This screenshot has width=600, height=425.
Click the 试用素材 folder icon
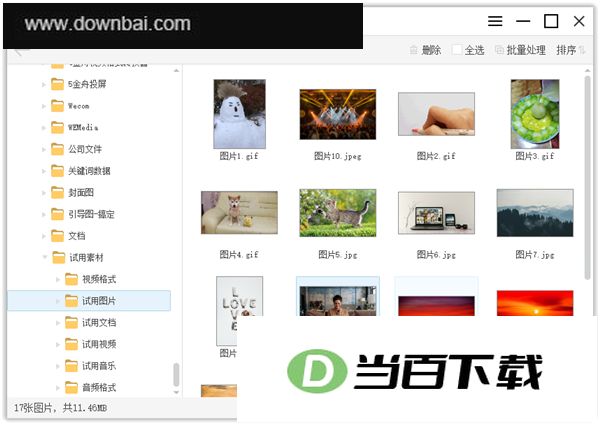[x=59, y=257]
